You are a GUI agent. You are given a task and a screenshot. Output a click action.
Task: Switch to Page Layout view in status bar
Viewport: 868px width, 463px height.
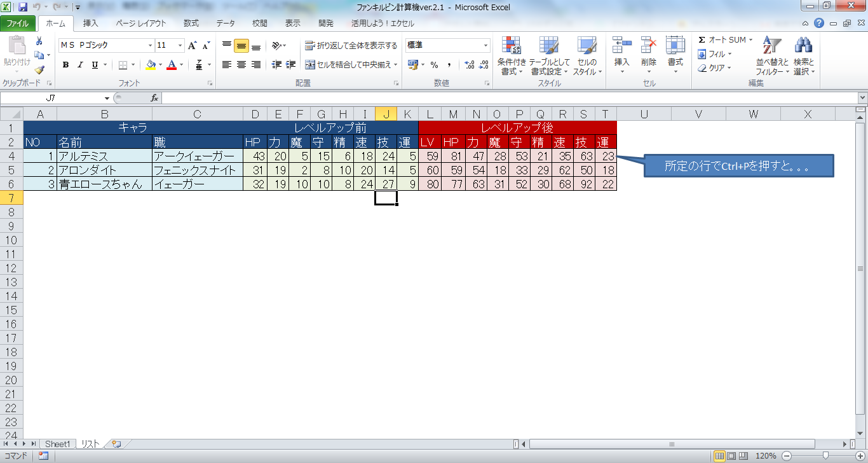tap(731, 456)
